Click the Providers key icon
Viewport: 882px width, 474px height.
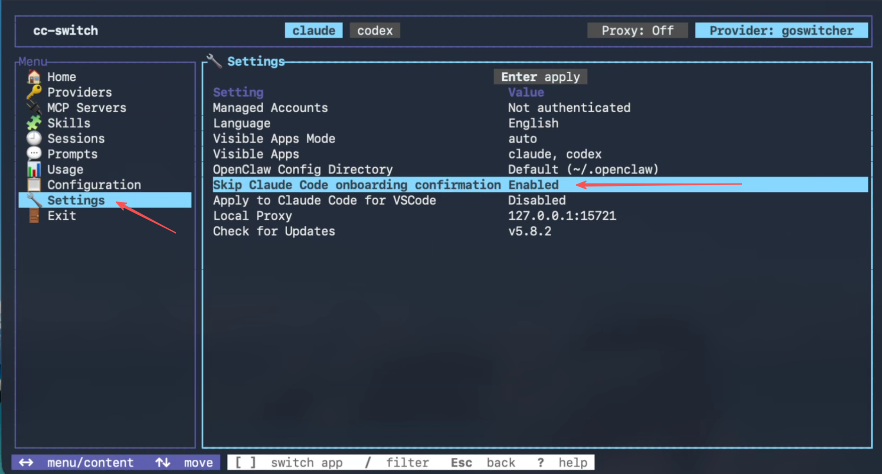[34, 92]
